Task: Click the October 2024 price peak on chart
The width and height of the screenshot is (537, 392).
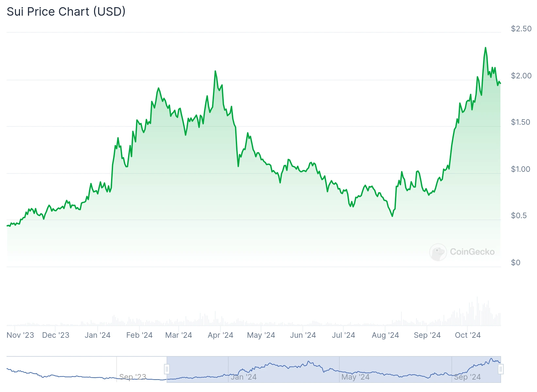Action: coord(485,48)
